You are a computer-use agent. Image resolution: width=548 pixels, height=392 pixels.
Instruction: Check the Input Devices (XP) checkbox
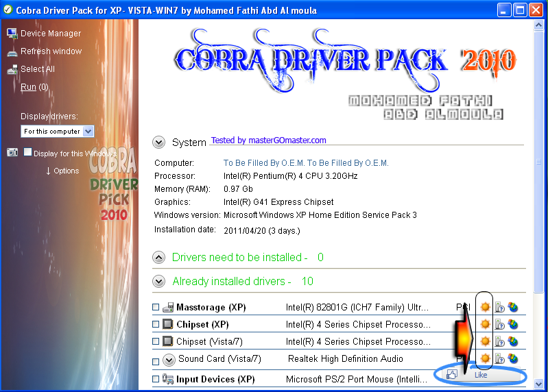(156, 379)
